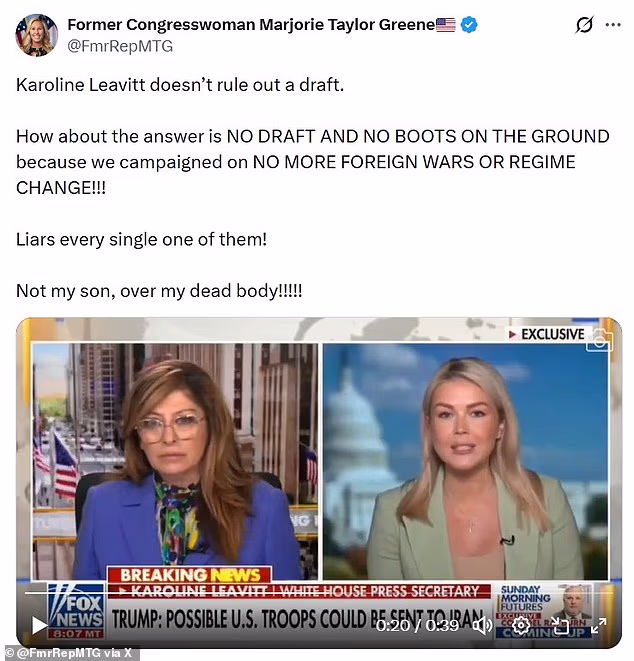
Task: Click the 0:20 / 0:39 time display
Action: point(417,625)
